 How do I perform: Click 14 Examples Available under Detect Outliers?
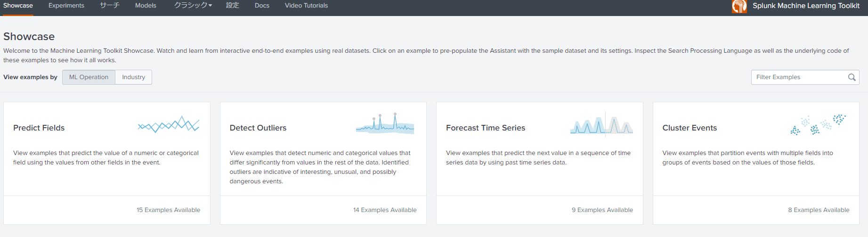(385, 210)
